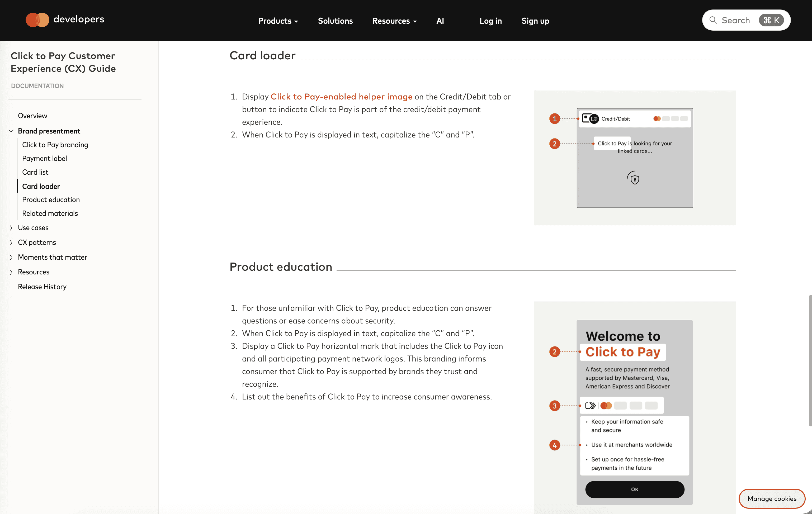Click the Search input field
812x514 pixels.
pyautogui.click(x=736, y=20)
